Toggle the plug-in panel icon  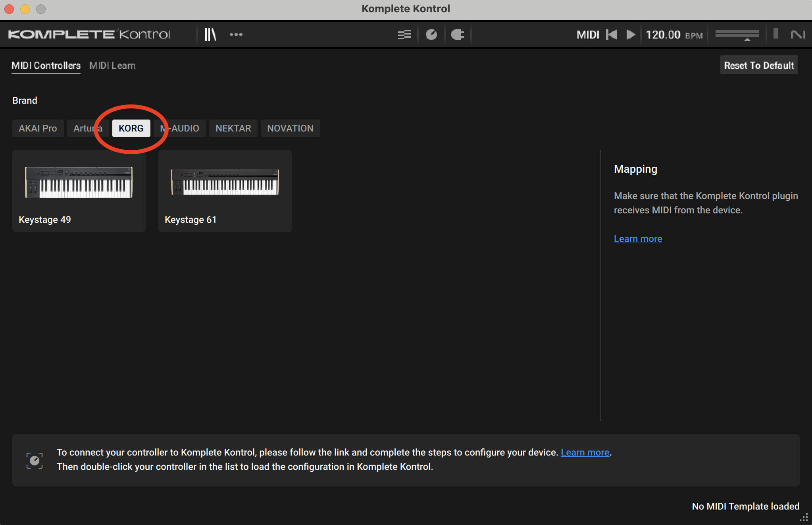pyautogui.click(x=458, y=35)
